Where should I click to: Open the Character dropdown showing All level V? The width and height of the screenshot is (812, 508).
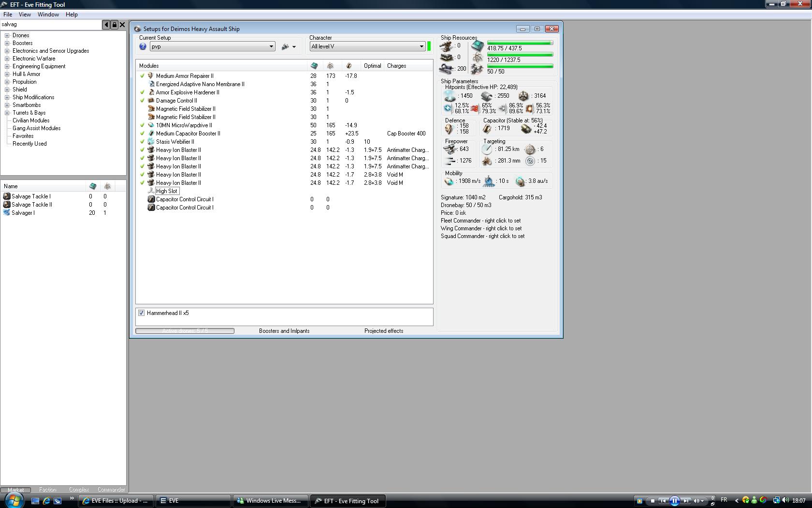click(367, 46)
